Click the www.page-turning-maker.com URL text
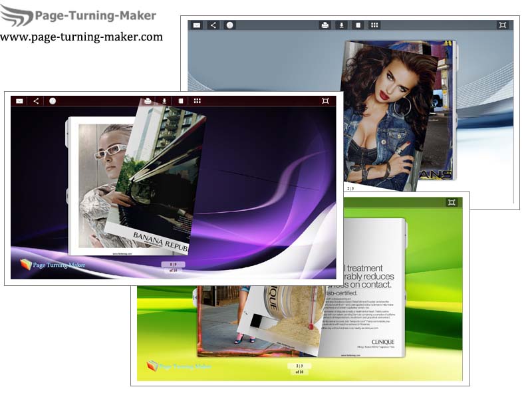This screenshot has height=399, width=532. pos(81,37)
